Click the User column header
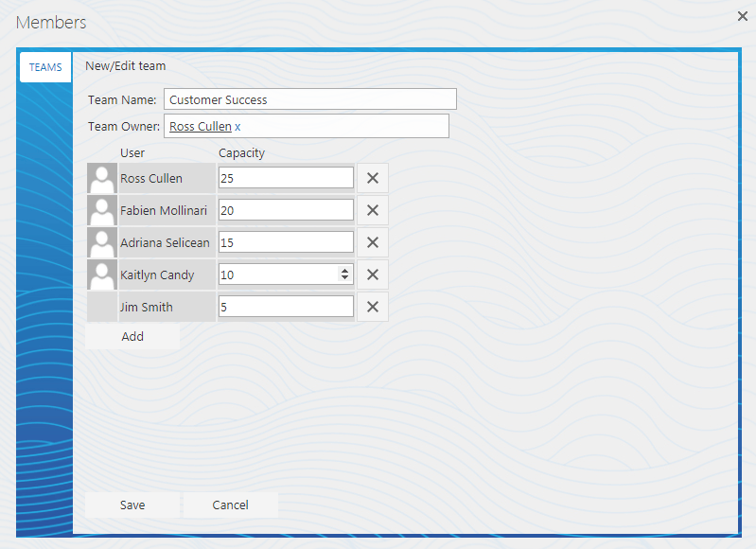 [132, 153]
